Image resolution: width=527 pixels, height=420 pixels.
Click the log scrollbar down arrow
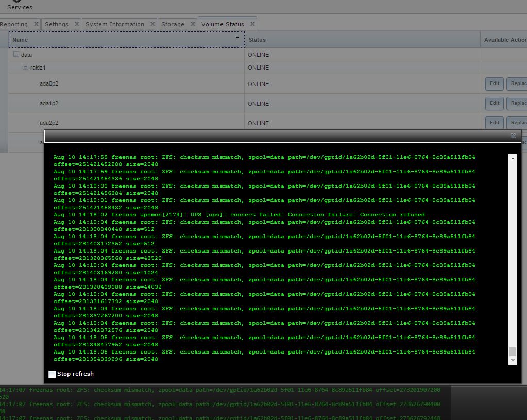(513, 360)
